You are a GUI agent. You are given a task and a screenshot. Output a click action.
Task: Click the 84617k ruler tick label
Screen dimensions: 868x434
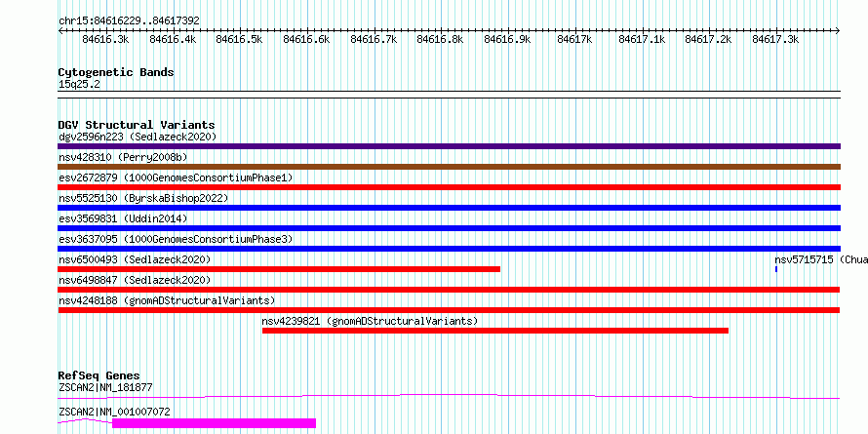(x=574, y=39)
